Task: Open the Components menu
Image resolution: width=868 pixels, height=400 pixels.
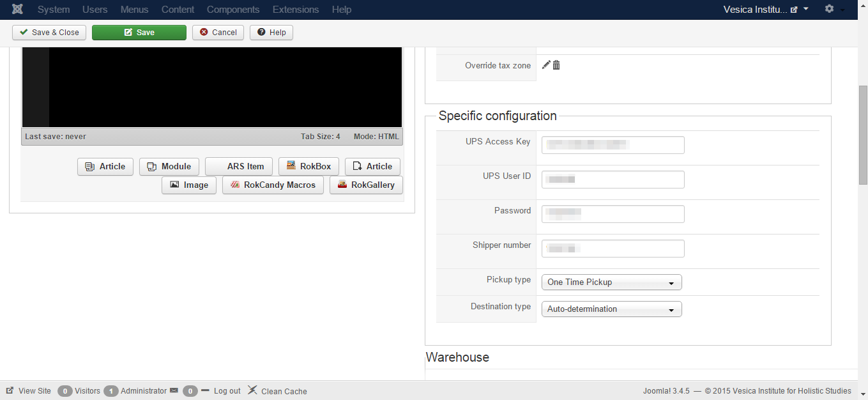Action: [x=233, y=10]
